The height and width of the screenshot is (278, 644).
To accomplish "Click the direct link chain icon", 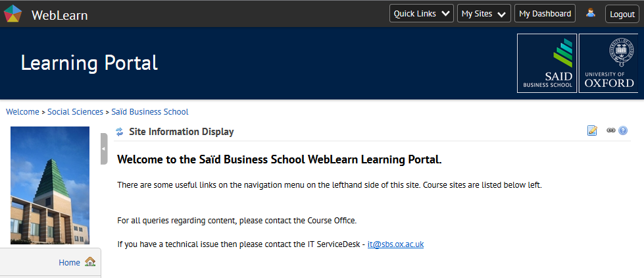I will (610, 131).
